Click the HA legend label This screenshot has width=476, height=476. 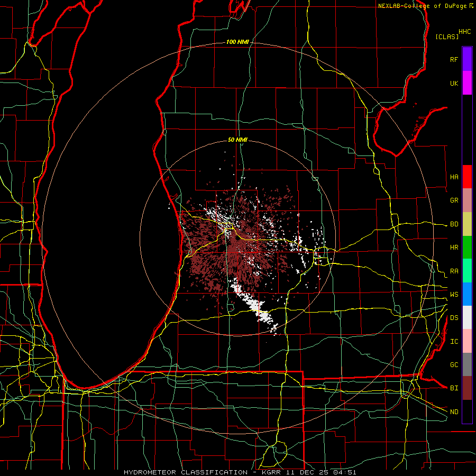point(454,177)
